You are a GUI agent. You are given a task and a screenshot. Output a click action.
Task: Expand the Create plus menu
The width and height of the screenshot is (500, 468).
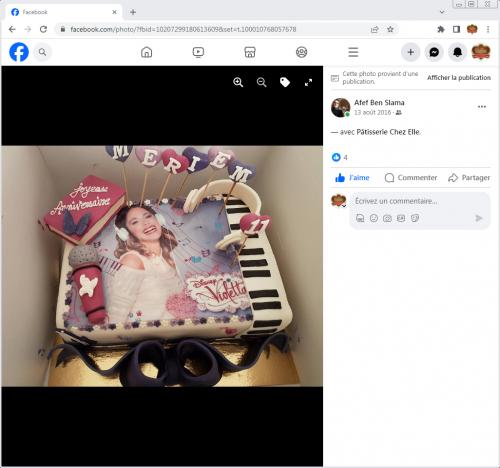click(411, 52)
